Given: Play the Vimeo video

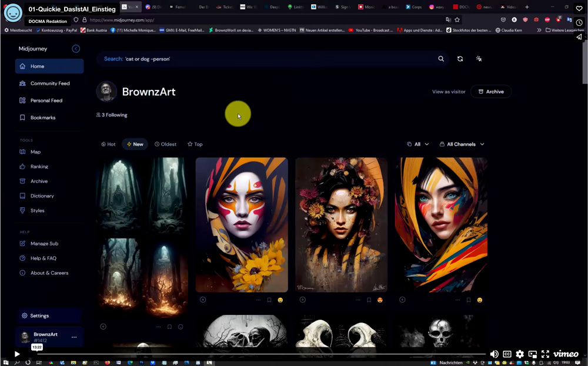Looking at the screenshot, I should 17,354.
